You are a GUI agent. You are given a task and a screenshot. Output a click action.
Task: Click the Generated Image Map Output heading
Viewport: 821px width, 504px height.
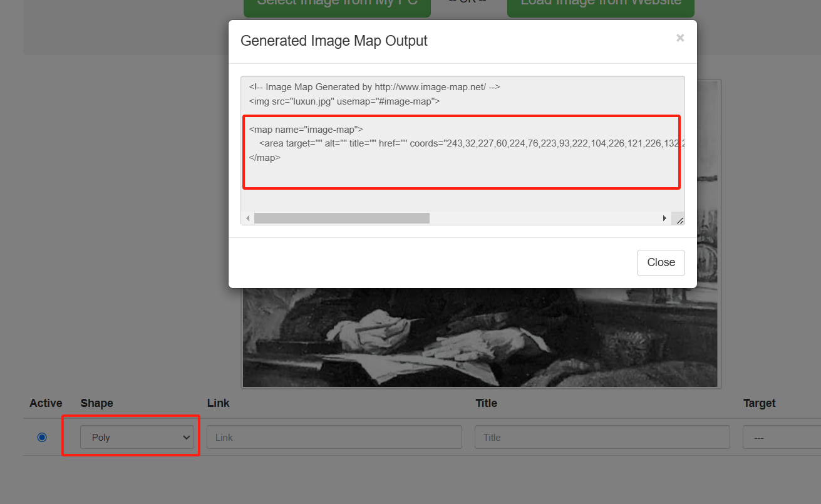334,41
